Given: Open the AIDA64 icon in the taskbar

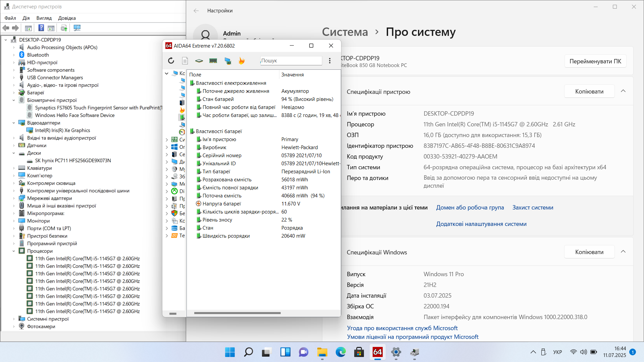Looking at the screenshot, I should (378, 352).
